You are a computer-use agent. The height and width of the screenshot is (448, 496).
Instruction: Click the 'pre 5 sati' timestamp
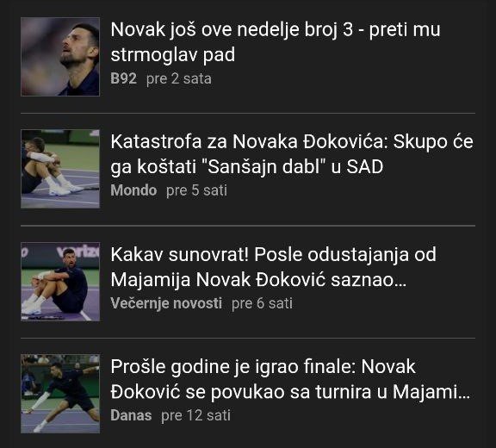196,190
